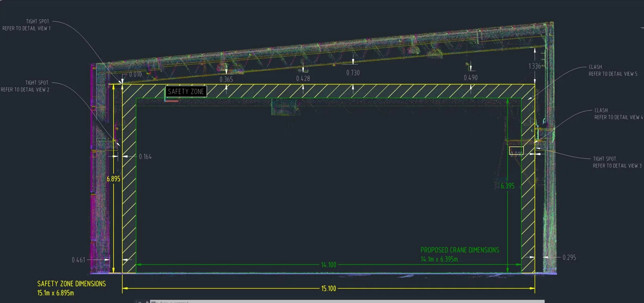Click the "REFER TO DETAIL VIEW 2" note
644x303 pixels.
[x=25, y=90]
